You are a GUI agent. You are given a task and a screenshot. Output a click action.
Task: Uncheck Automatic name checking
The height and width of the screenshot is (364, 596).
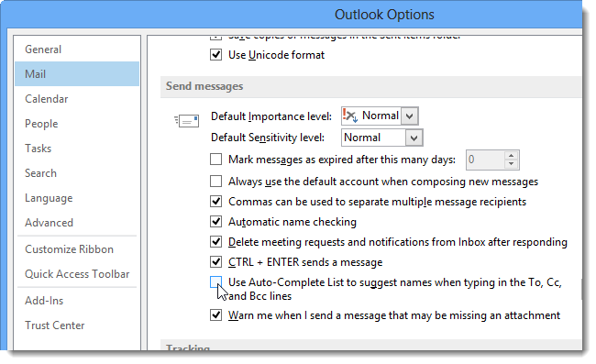pyautogui.click(x=215, y=222)
